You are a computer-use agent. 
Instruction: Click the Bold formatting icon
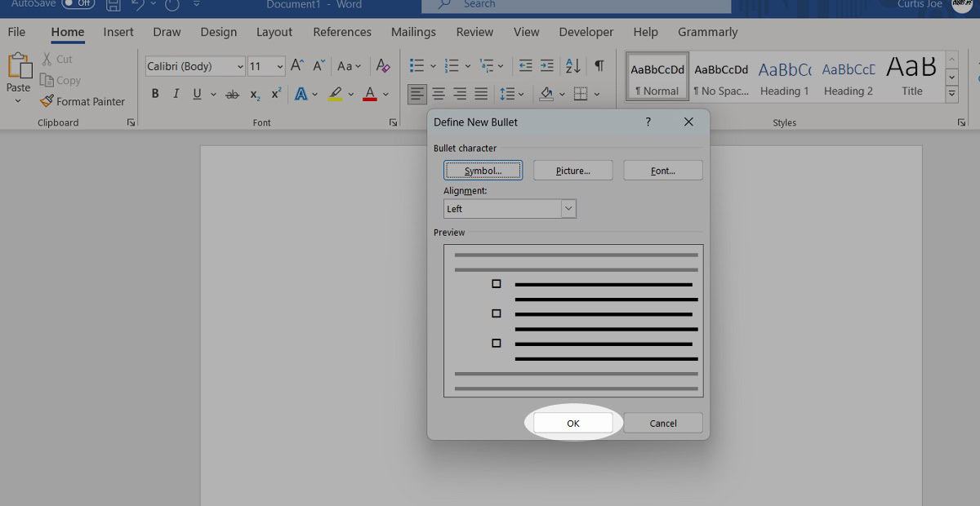155,94
